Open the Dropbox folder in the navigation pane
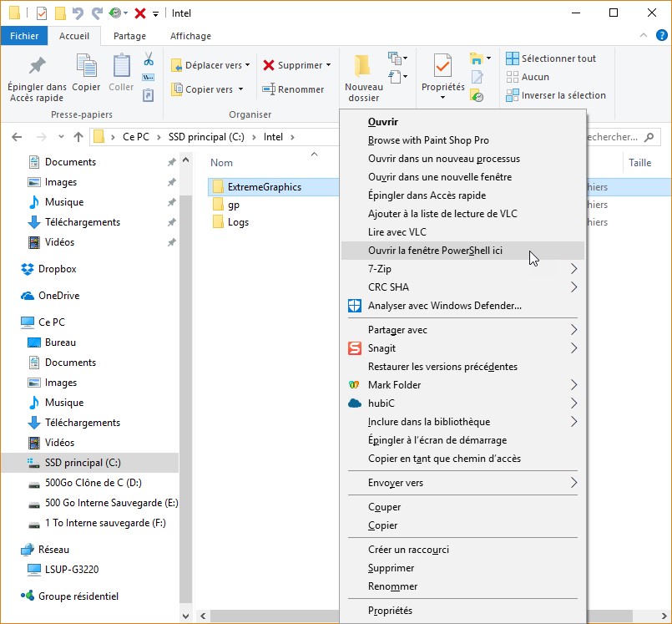This screenshot has width=672, height=624. pos(57,269)
